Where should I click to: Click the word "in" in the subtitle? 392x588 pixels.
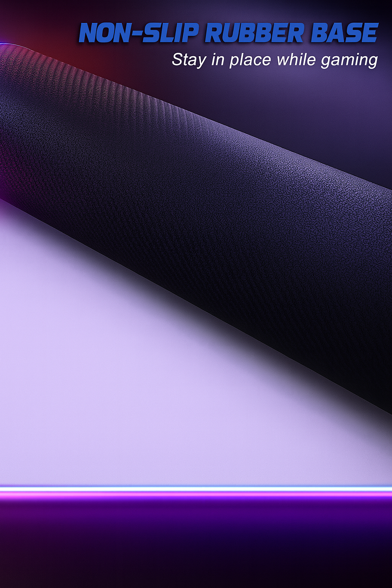[x=218, y=60]
